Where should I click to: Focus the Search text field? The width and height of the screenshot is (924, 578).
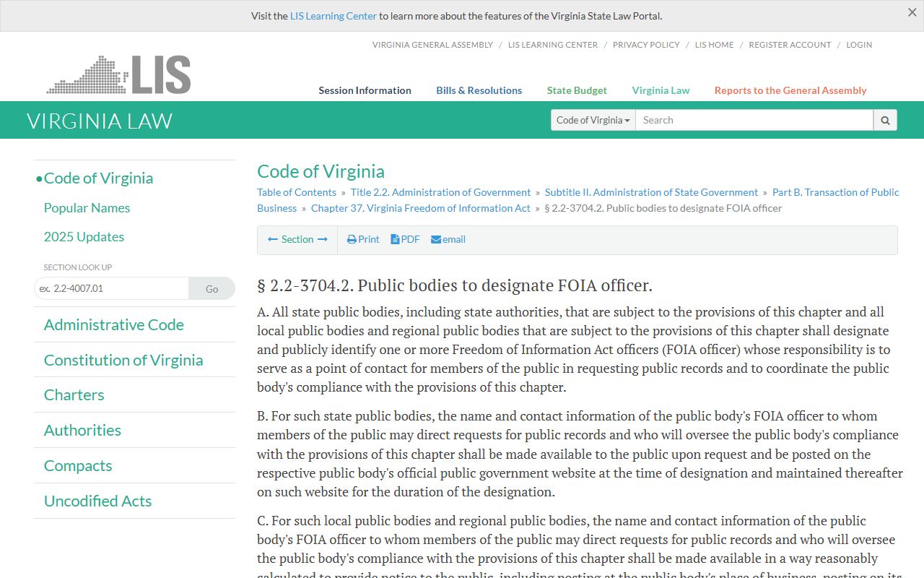(x=754, y=120)
